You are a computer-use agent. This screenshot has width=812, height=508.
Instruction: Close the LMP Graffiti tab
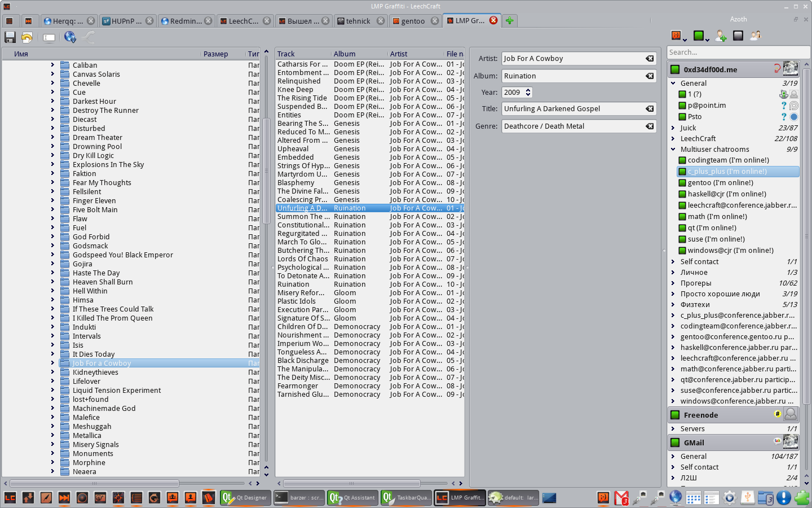coord(493,20)
